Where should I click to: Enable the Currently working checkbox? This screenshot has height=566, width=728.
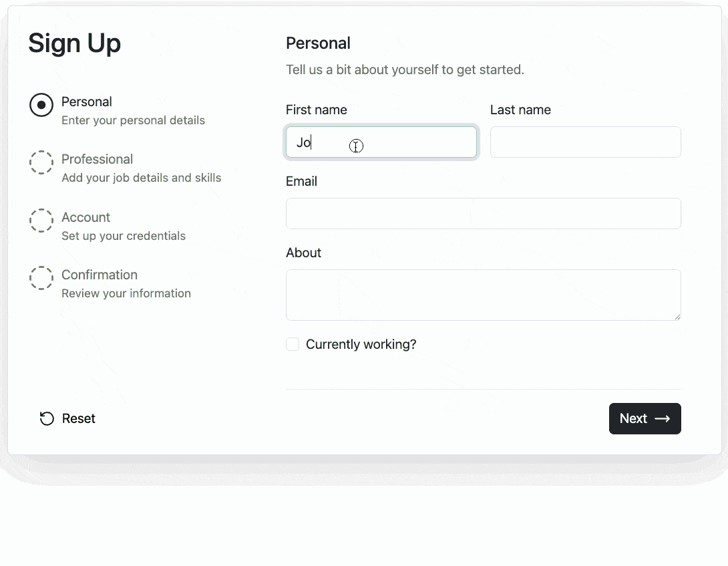click(293, 343)
